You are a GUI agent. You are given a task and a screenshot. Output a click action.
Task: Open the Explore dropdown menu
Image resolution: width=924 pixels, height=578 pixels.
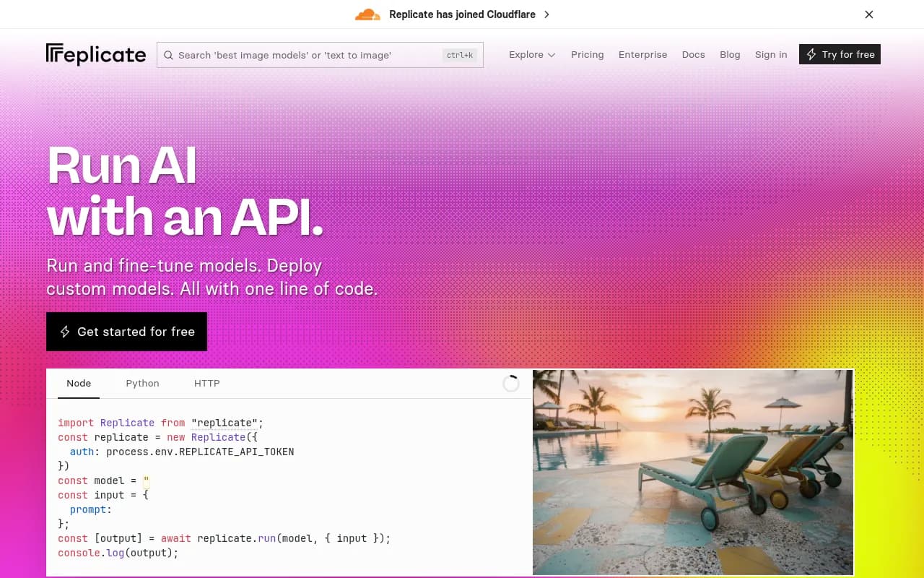(x=526, y=54)
